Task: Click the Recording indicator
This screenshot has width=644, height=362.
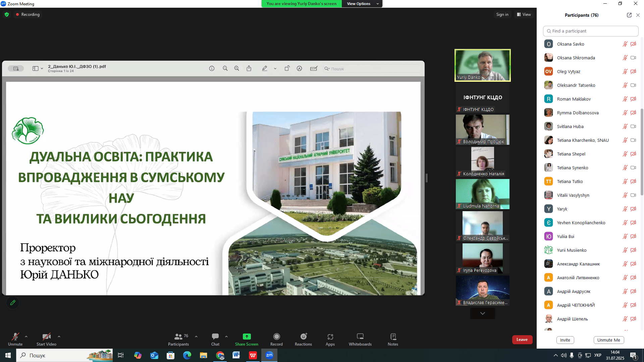Action: pos(28,14)
